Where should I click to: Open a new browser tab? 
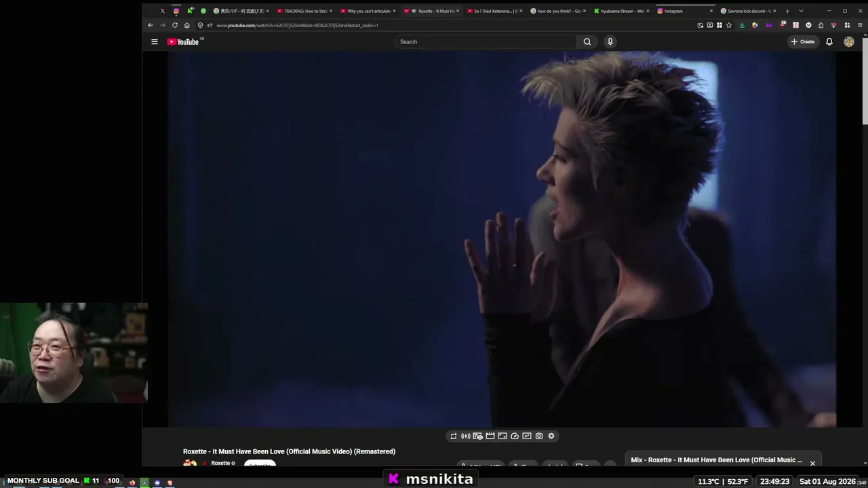click(x=787, y=11)
